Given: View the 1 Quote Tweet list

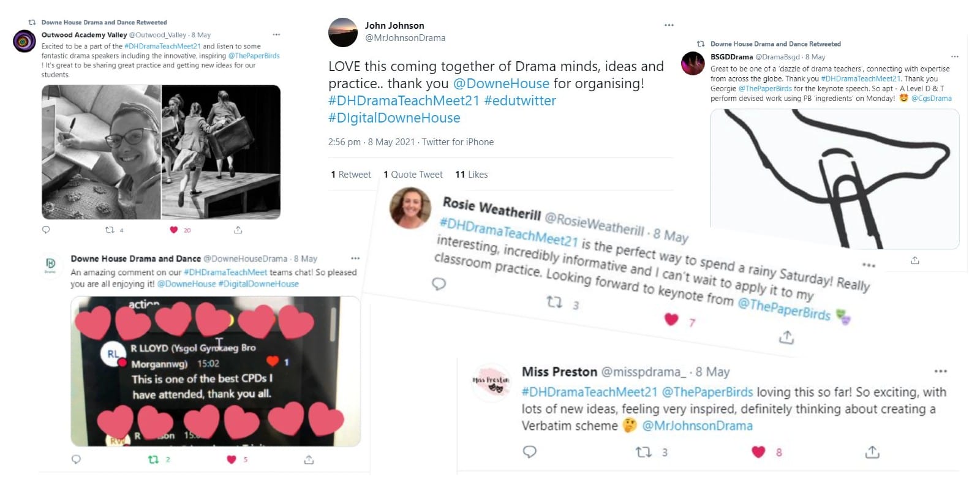Looking at the screenshot, I should coord(413,175).
